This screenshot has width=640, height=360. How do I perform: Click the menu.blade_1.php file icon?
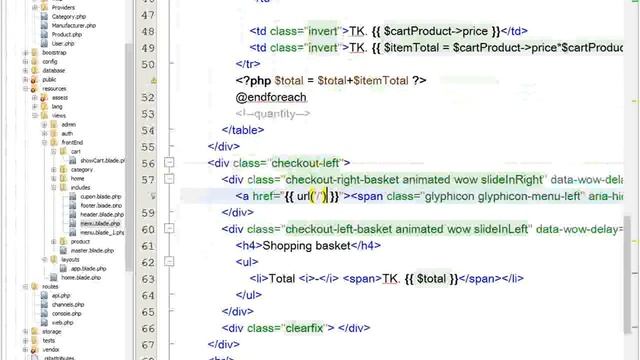(73, 233)
